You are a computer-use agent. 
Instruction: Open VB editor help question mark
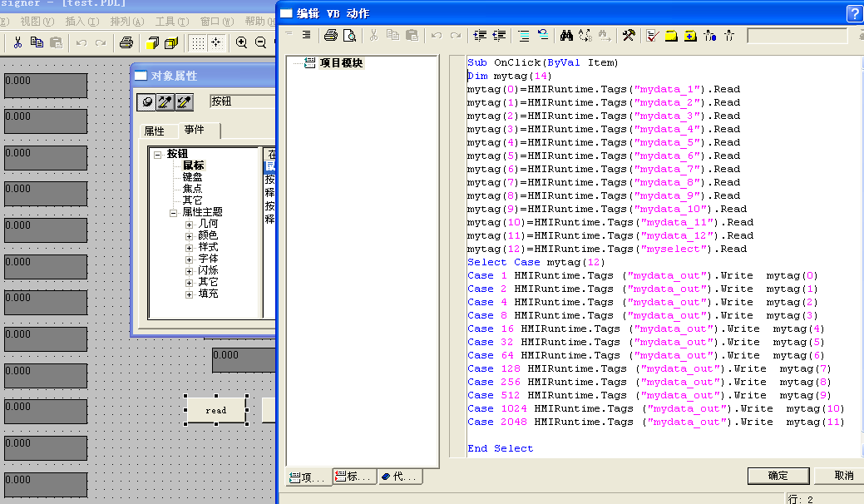[x=854, y=13]
